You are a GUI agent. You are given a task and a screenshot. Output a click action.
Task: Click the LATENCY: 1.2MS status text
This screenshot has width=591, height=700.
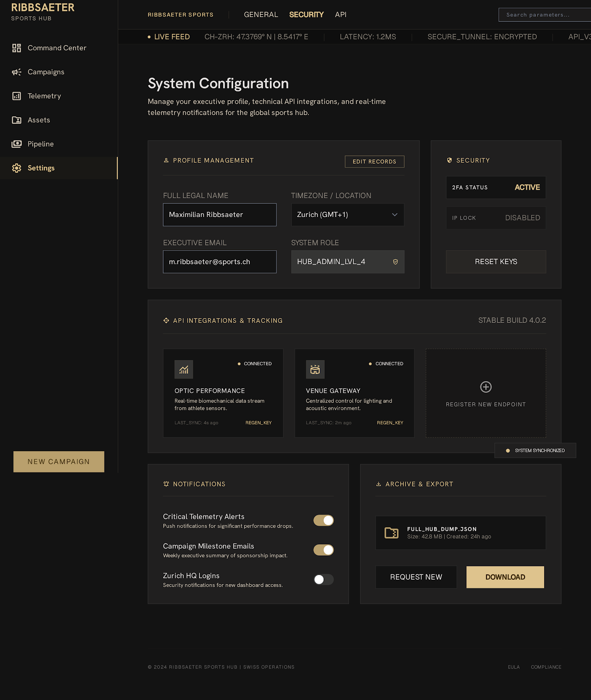368,37
